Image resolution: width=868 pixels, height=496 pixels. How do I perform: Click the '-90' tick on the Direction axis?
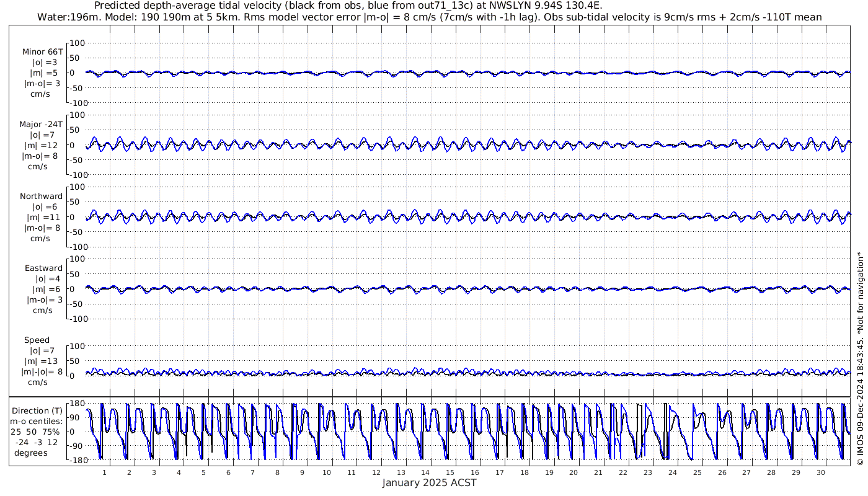(x=77, y=445)
